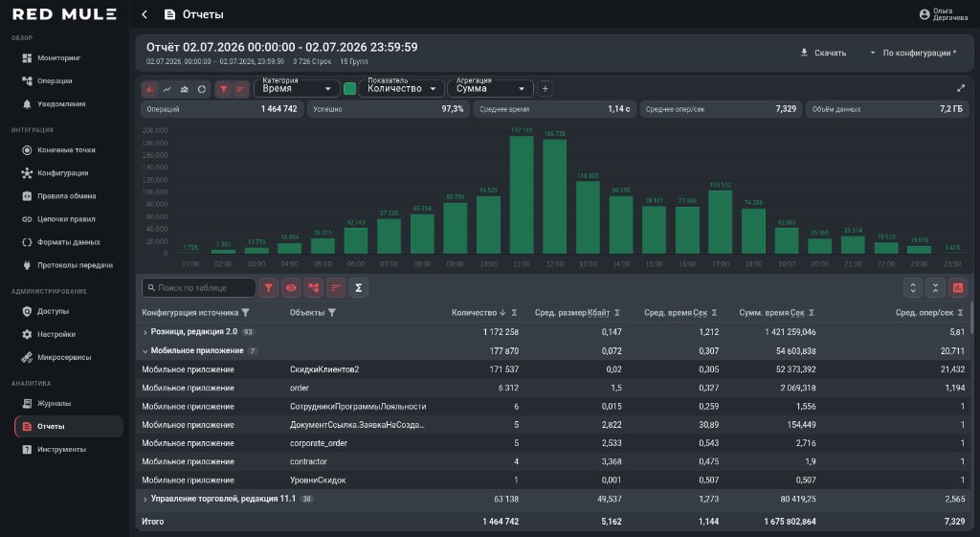Viewport: 980px width, 537px height.
Task: Open Мониторинг in the sidebar
Action: (x=58, y=57)
